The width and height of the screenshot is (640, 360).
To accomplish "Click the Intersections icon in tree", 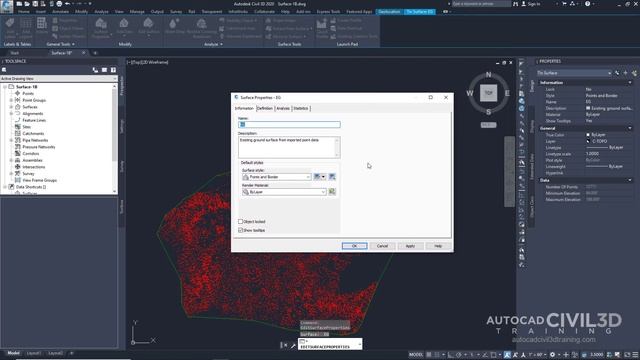I will coord(18,167).
